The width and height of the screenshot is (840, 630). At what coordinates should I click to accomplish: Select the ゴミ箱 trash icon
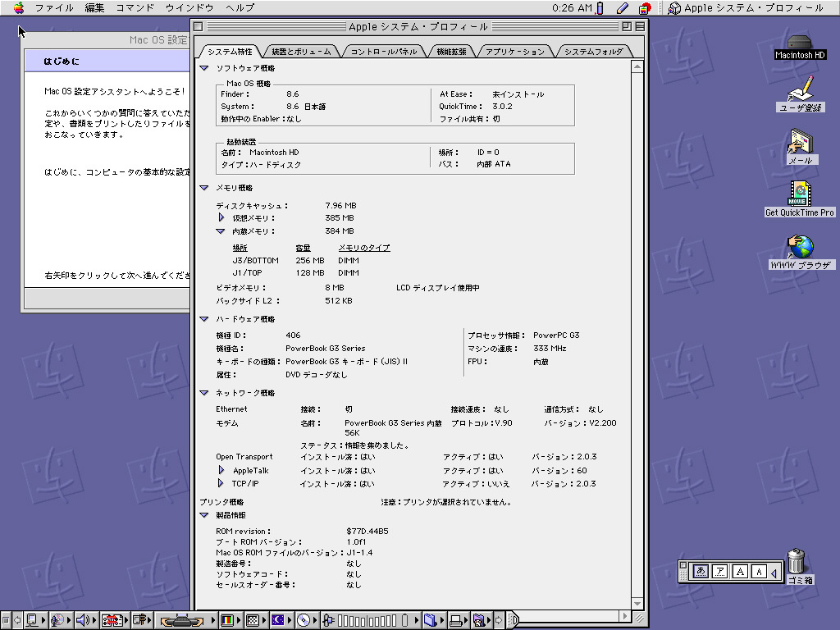coord(797,566)
